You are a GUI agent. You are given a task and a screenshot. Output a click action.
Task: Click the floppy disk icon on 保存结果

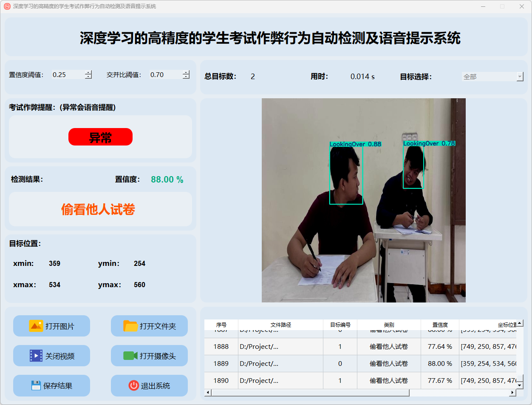tap(36, 385)
